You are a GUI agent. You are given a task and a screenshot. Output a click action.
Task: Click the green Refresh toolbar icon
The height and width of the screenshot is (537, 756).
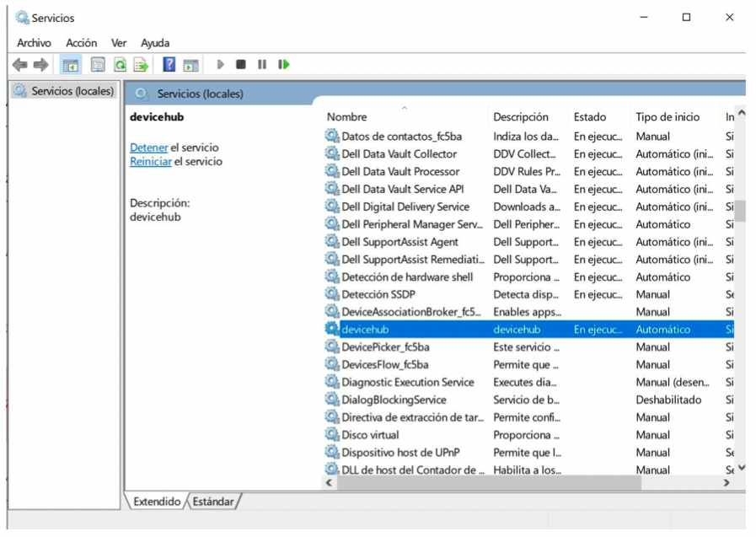point(120,65)
